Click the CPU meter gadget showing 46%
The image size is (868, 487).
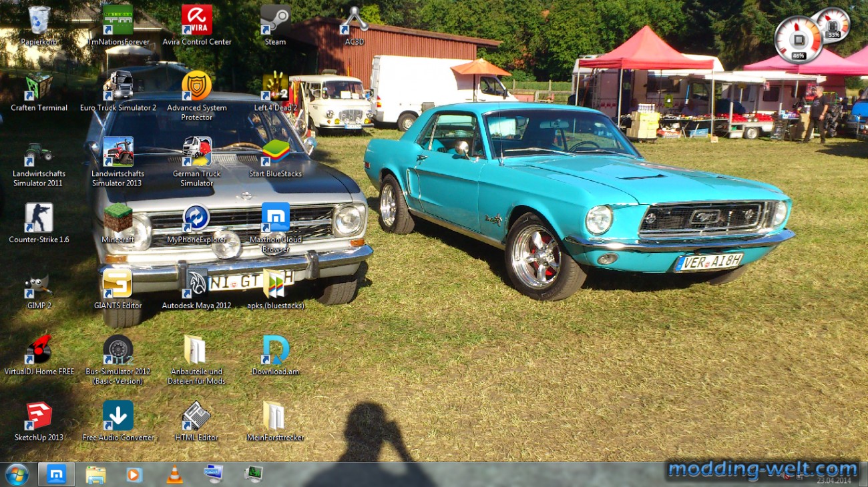click(799, 40)
